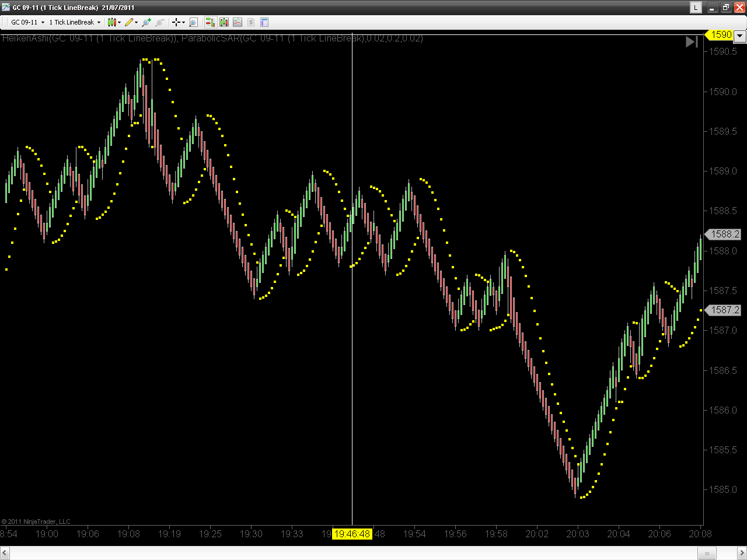Click the horizontal scrollbar left arrow

point(5,553)
